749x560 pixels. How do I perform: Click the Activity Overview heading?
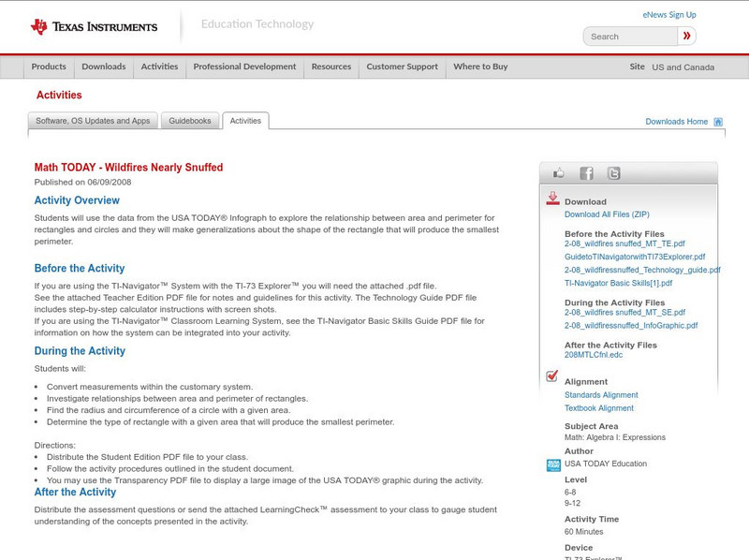pyautogui.click(x=77, y=200)
